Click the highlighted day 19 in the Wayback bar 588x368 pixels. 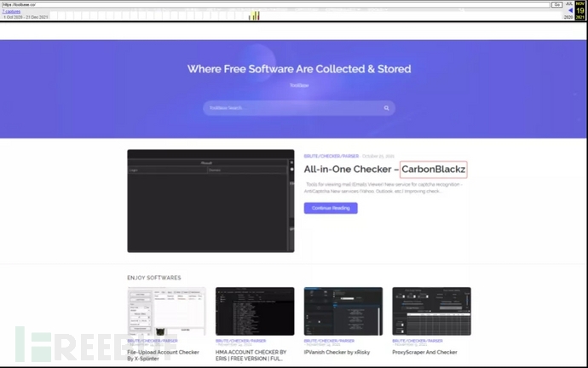(x=580, y=11)
